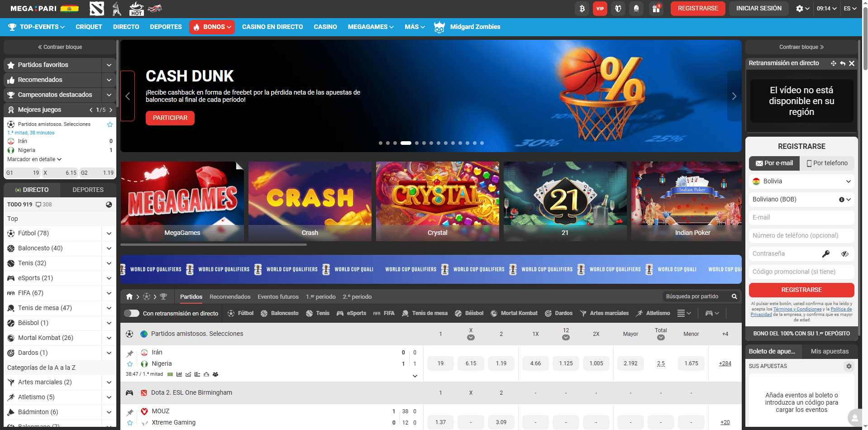Click the password key generator icon
Image resolution: width=868 pixels, height=430 pixels.
point(826,254)
